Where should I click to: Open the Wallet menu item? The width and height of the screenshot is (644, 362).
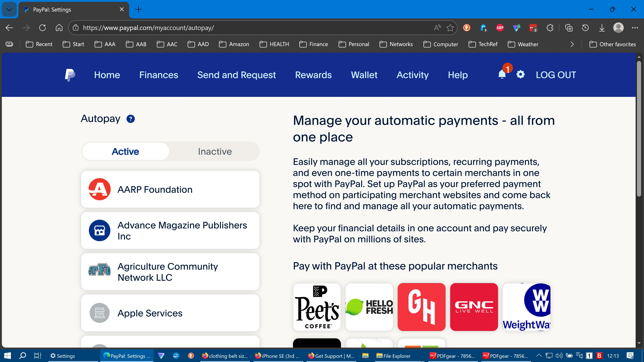click(x=364, y=75)
